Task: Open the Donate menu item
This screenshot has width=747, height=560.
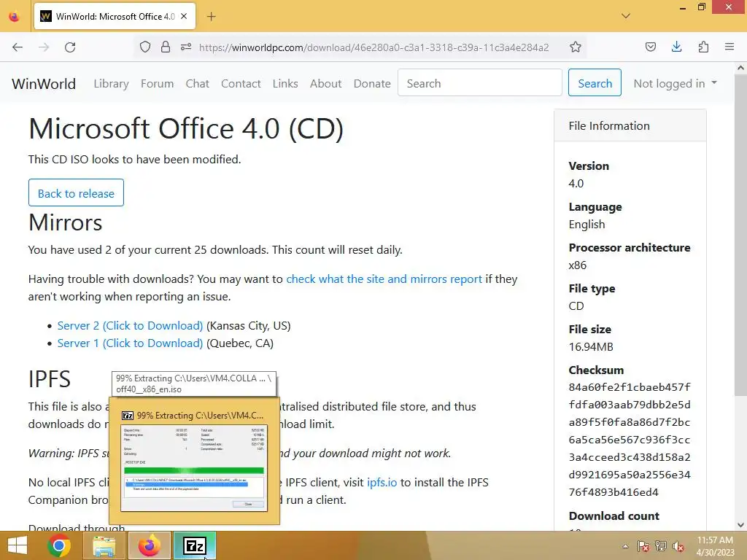Action: point(372,84)
